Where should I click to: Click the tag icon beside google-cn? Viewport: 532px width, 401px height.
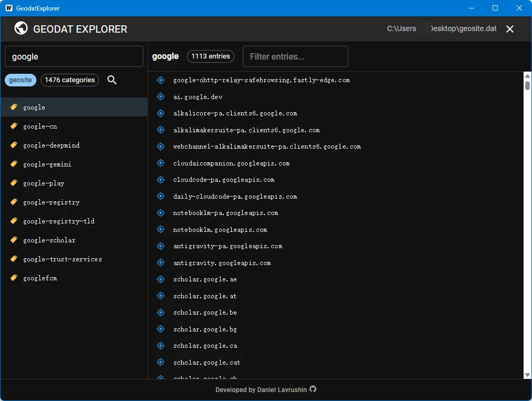14,126
